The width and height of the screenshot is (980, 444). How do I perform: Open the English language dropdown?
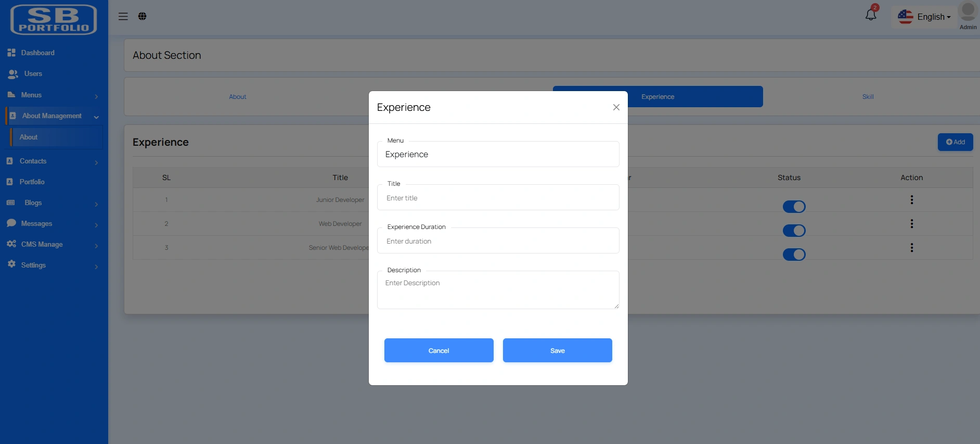[925, 17]
